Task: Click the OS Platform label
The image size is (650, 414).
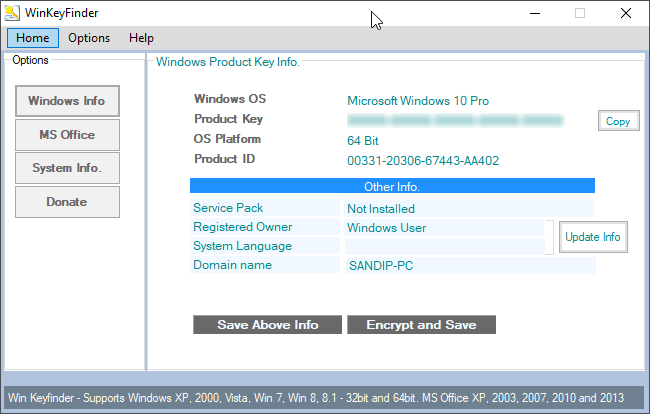Action: pos(227,139)
